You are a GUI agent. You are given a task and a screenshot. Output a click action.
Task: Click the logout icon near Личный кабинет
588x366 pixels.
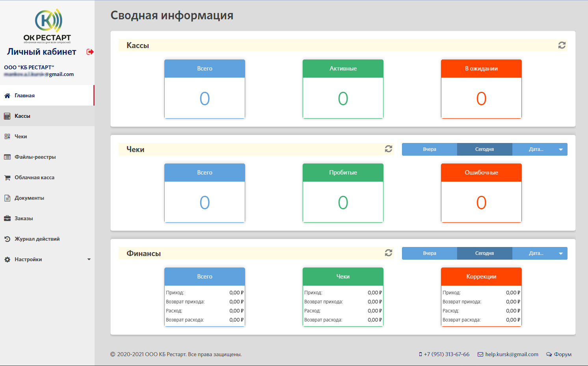click(x=90, y=52)
